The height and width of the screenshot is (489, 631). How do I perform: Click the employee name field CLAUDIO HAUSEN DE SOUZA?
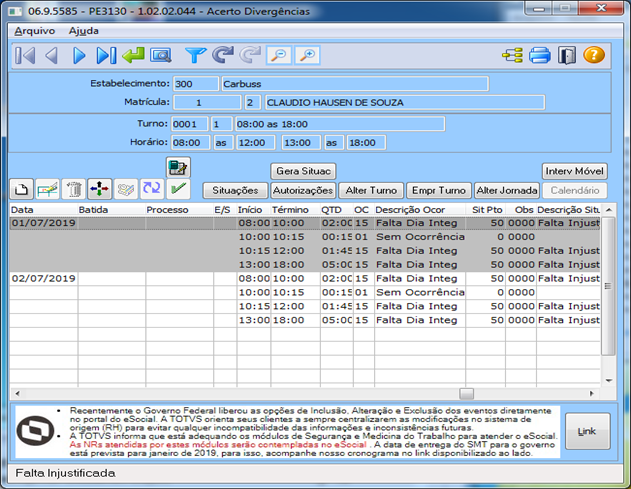click(405, 102)
